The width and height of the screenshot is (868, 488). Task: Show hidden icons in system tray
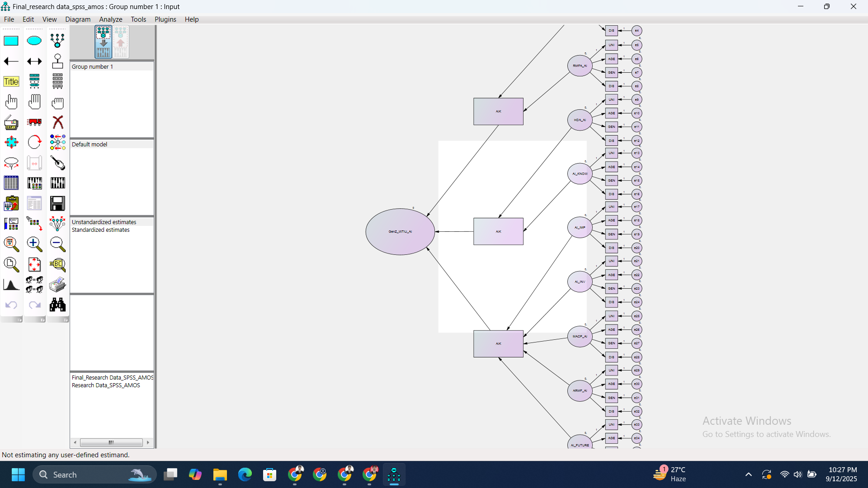point(749,474)
